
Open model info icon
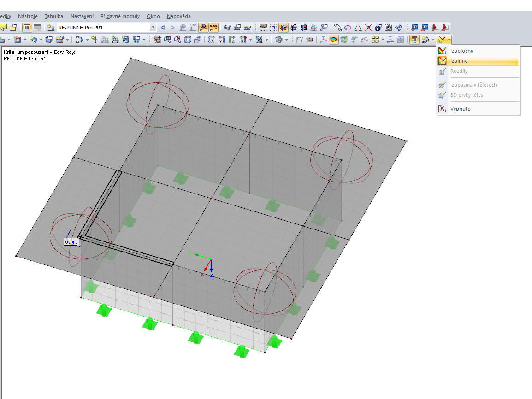click(378, 28)
